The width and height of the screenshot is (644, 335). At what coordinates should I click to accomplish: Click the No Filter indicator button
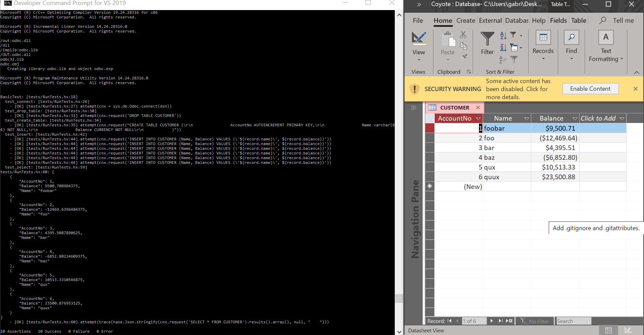[x=535, y=321]
